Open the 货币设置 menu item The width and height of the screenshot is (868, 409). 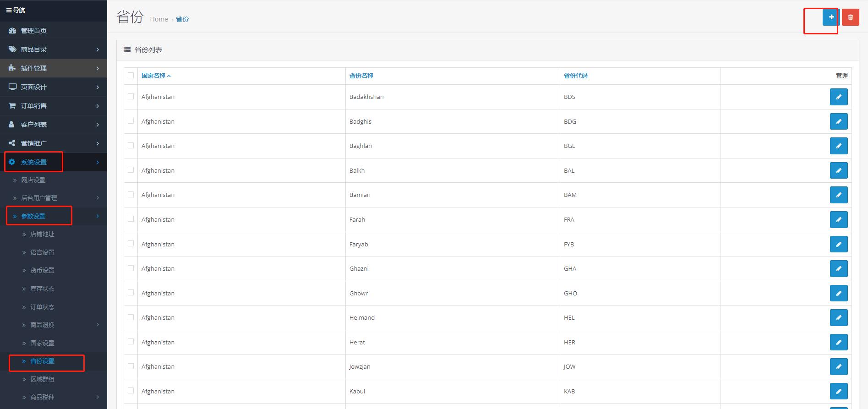pyautogui.click(x=42, y=270)
